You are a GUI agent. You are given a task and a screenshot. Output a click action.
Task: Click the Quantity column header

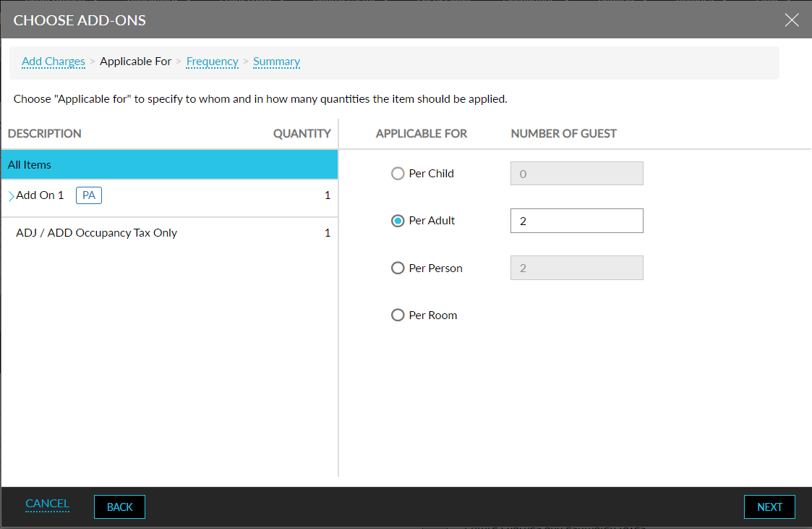pos(302,133)
